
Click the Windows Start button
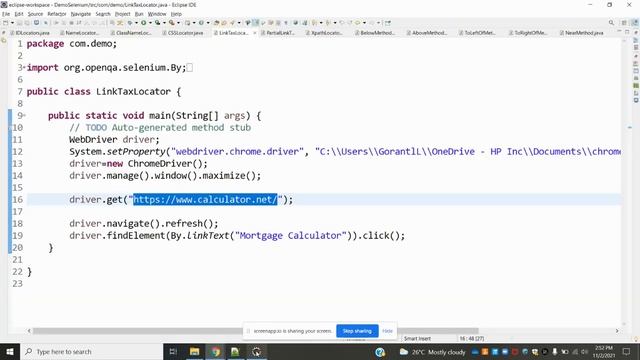click(x=10, y=351)
